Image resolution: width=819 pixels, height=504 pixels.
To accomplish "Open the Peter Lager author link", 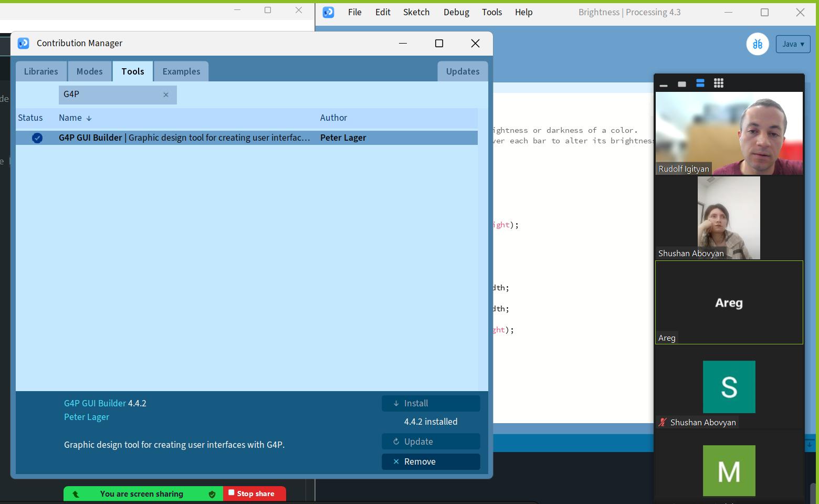I will click(x=87, y=417).
